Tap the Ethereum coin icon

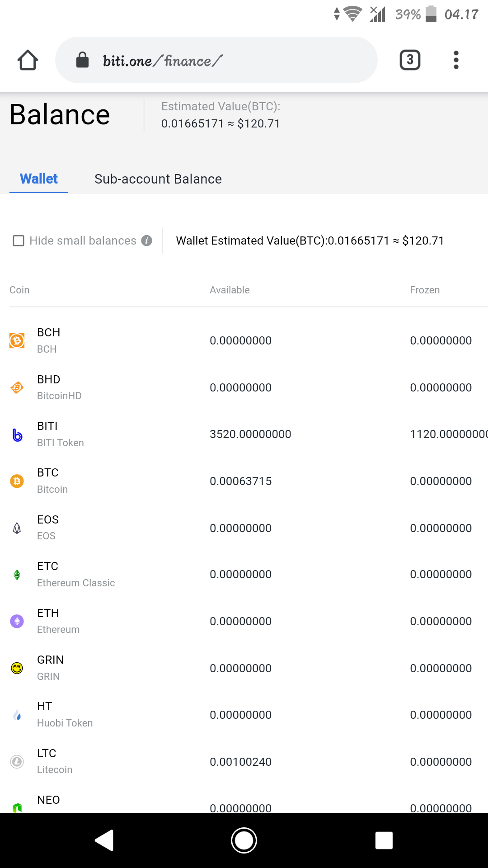click(17, 621)
